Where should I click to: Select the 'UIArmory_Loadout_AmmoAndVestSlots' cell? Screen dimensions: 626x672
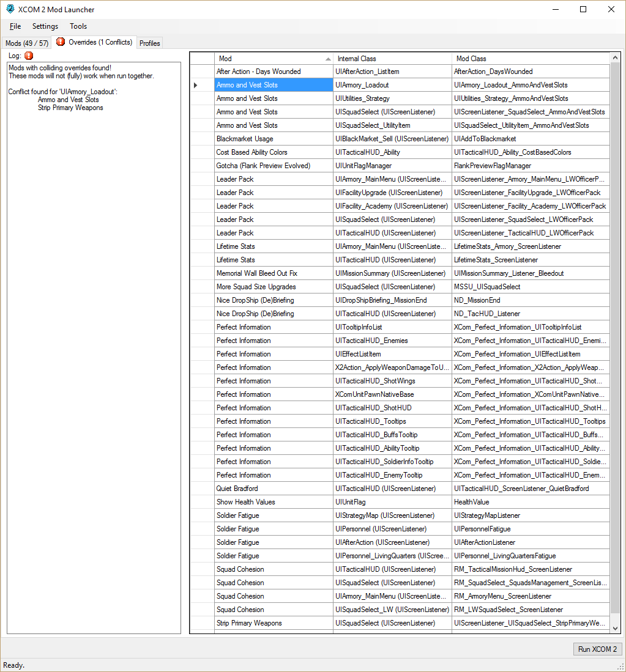coord(531,85)
